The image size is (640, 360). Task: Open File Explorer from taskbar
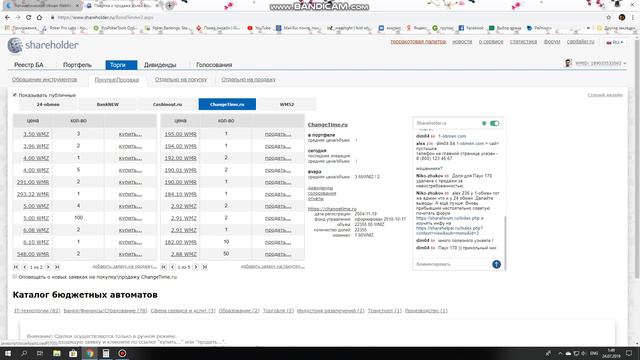click(x=57, y=353)
